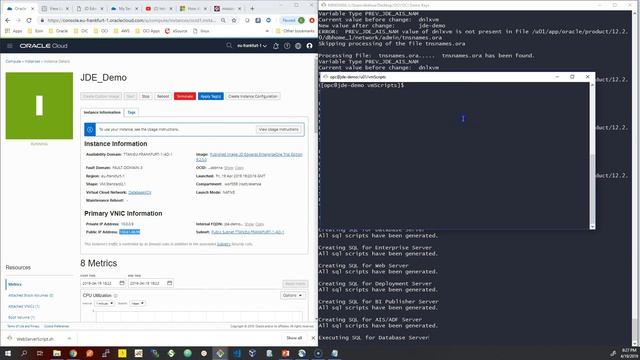The height and width of the screenshot is (360, 640).
Task: Open the Options dropdown for CPU Utilization
Action: click(x=293, y=295)
